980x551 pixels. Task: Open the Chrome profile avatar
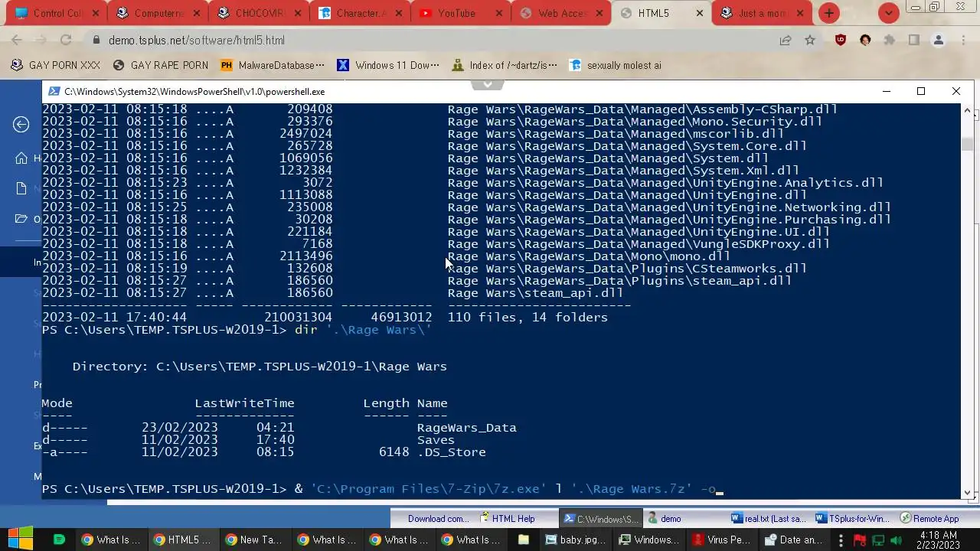click(939, 41)
